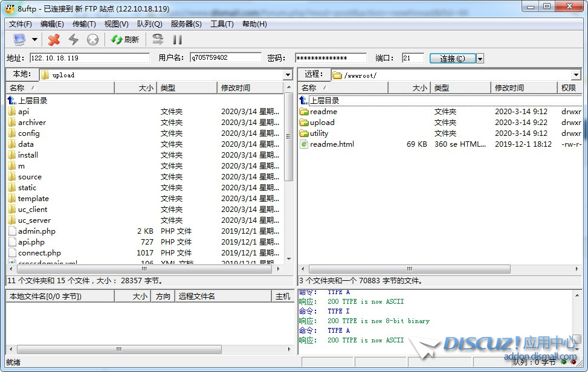Viewport: 588px width, 372px height.
Task: Click the red X disconnect icon
Action: (x=54, y=40)
